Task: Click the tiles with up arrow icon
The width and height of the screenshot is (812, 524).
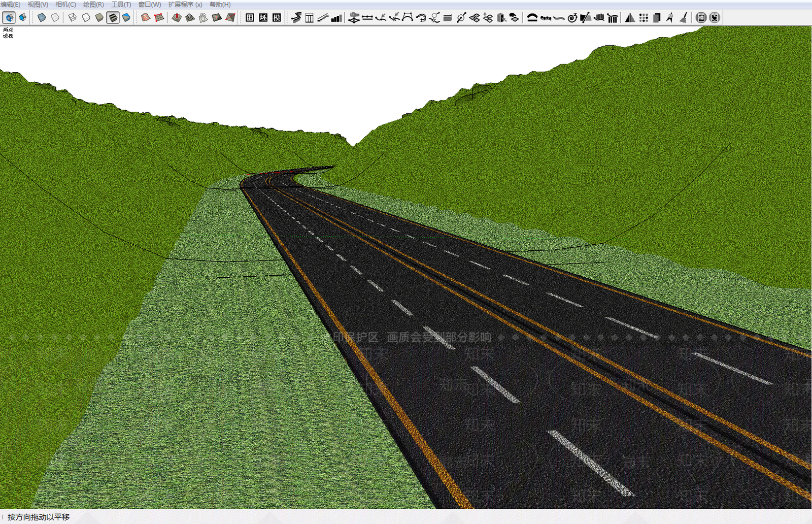Action: click(x=488, y=18)
